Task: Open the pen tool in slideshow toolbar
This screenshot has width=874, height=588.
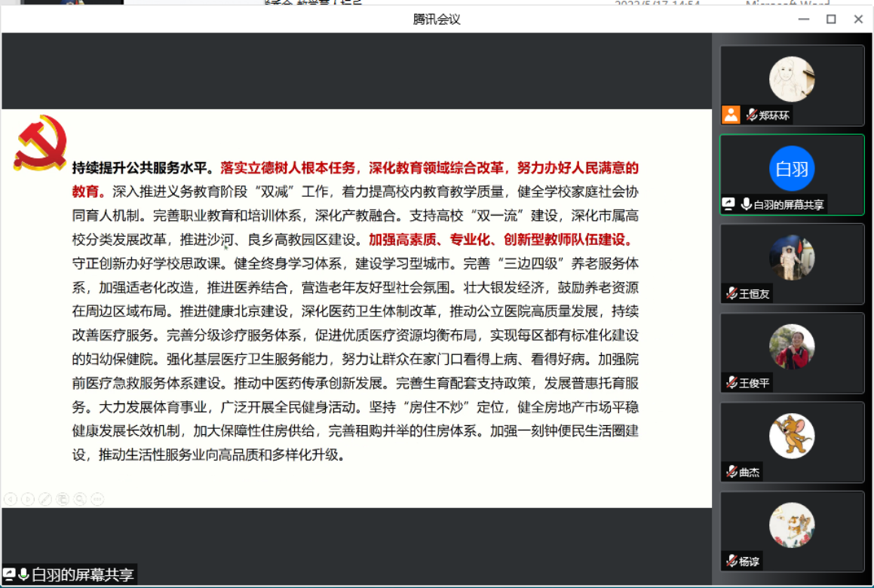Action: (x=45, y=498)
